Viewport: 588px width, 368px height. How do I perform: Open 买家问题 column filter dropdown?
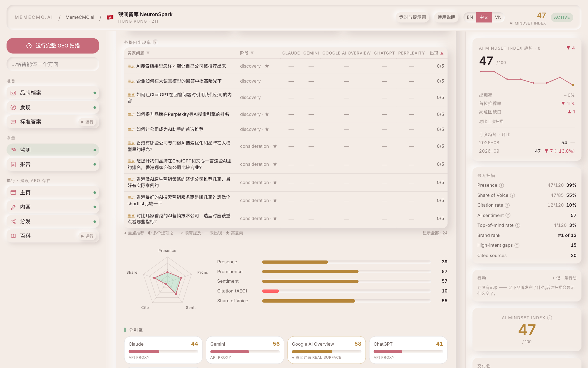tap(148, 53)
